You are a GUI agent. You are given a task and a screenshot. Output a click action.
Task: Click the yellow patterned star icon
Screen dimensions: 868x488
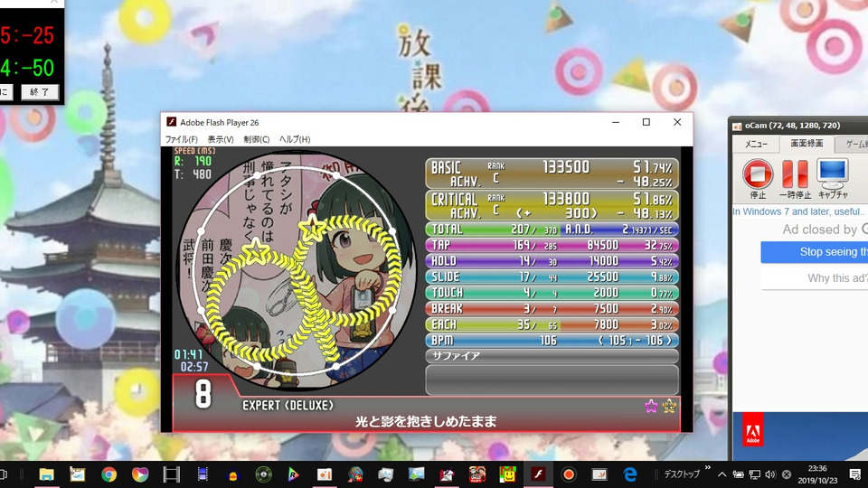coord(669,407)
